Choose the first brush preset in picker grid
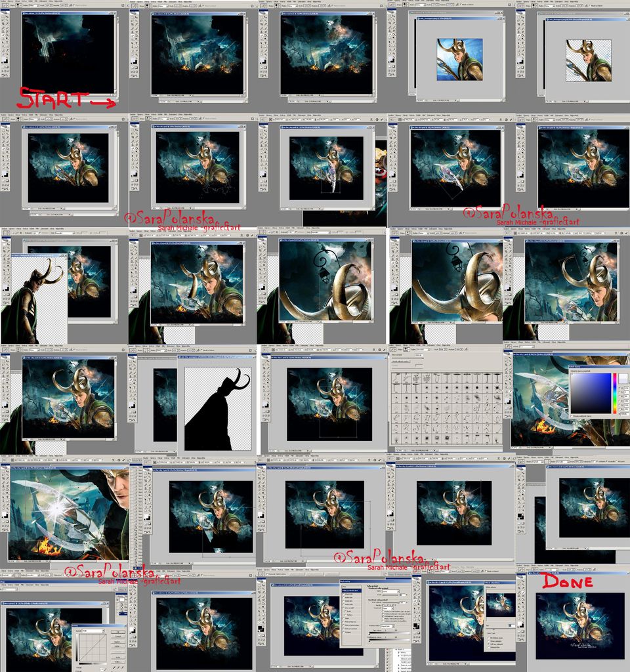This screenshot has height=672, width=630. pos(396,378)
